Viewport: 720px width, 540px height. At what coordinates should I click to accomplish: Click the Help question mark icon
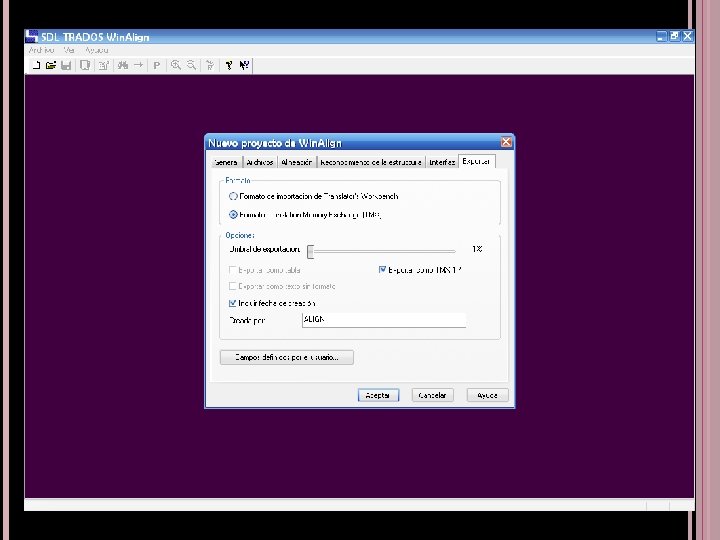(x=229, y=65)
